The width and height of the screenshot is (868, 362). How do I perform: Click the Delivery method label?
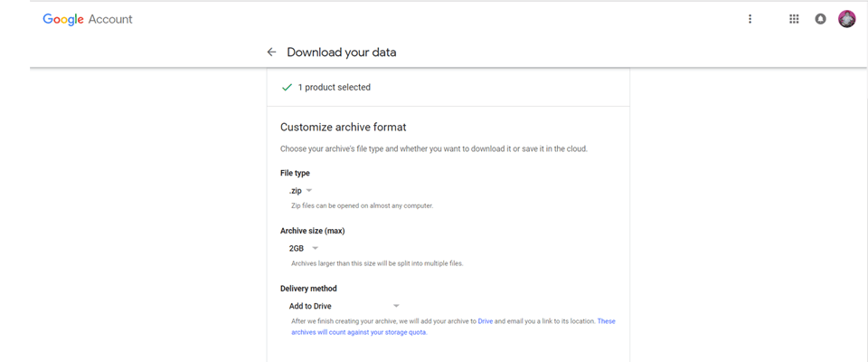tap(308, 289)
